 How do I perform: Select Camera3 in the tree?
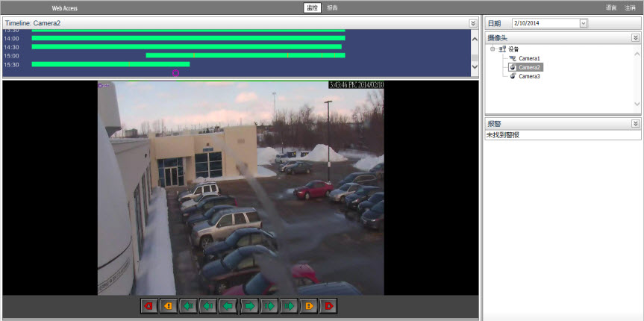[529, 76]
